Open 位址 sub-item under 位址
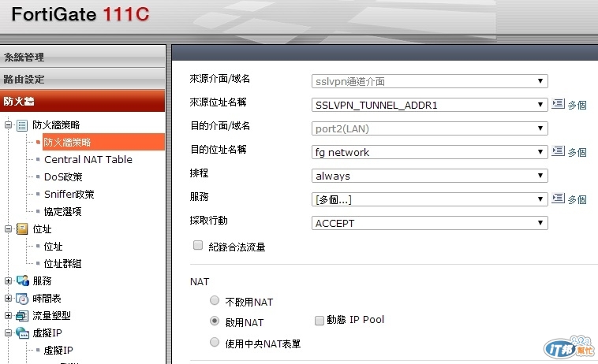 point(54,247)
